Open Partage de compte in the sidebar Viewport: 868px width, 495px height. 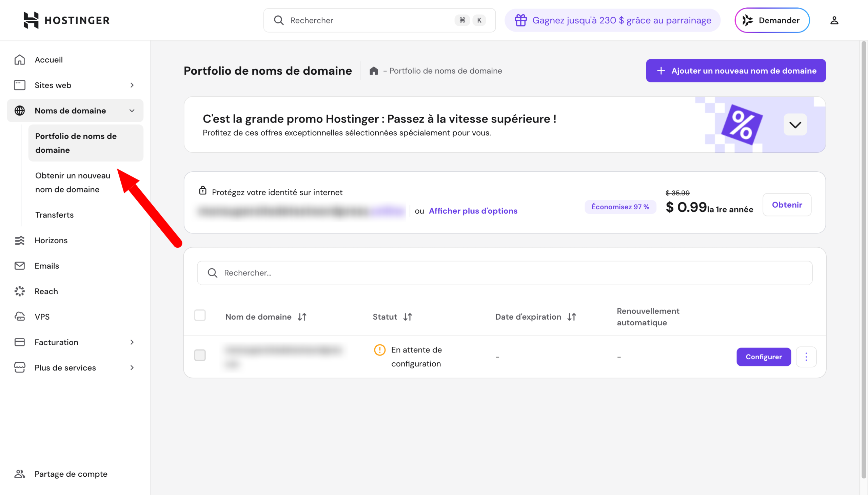(x=75, y=474)
